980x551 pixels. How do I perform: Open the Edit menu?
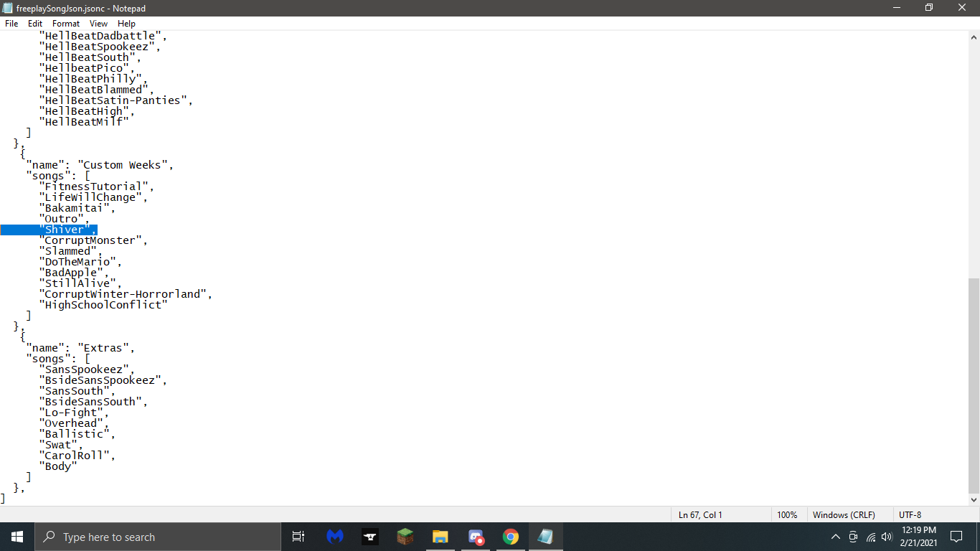[34, 23]
